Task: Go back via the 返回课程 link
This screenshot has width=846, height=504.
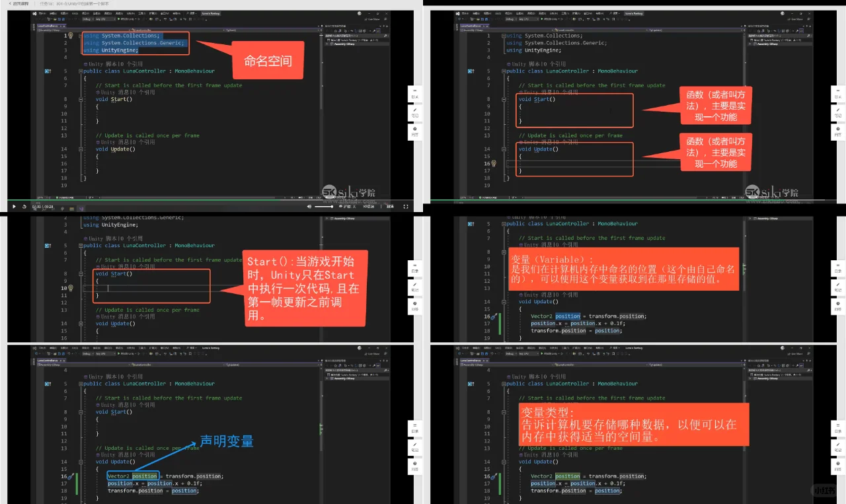Action: [x=17, y=3]
